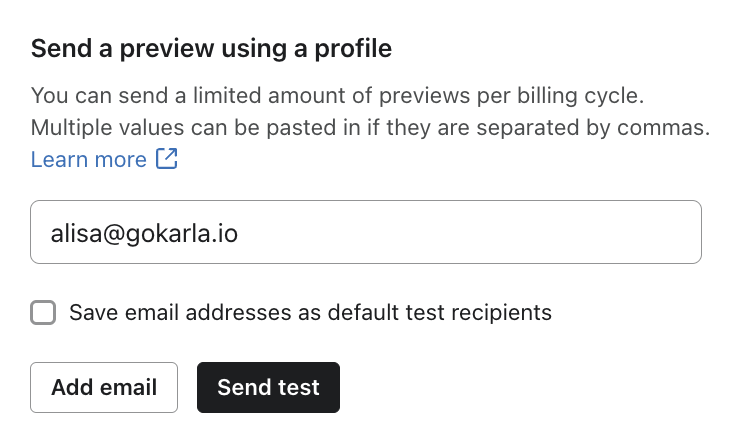Click the external link icon beside Learn more
Viewport: 736px width, 448px height.
(x=167, y=159)
